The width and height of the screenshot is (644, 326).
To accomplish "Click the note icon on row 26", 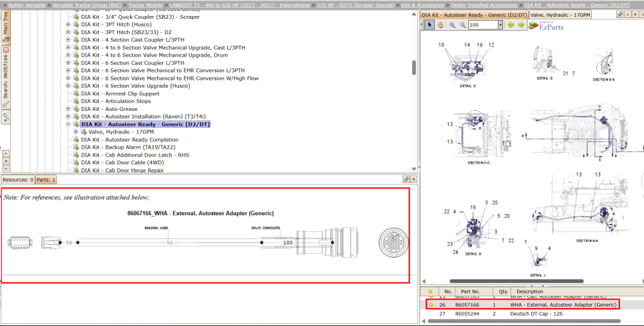I will 431,305.
